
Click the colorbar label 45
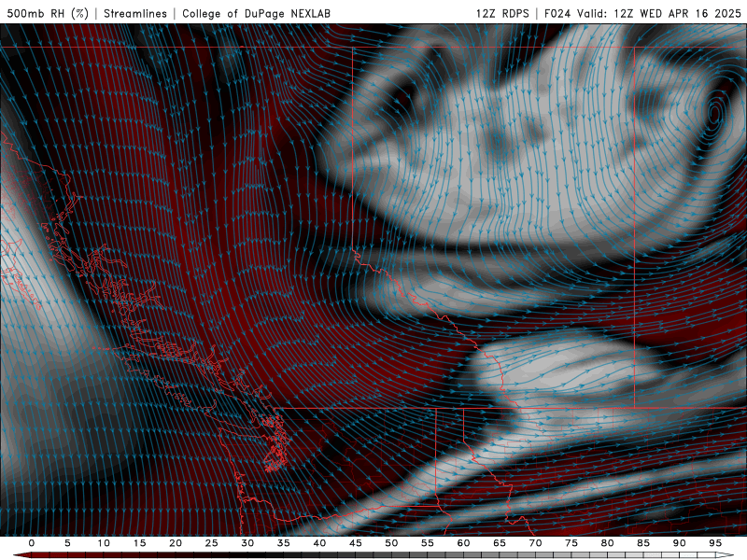pyautogui.click(x=356, y=543)
